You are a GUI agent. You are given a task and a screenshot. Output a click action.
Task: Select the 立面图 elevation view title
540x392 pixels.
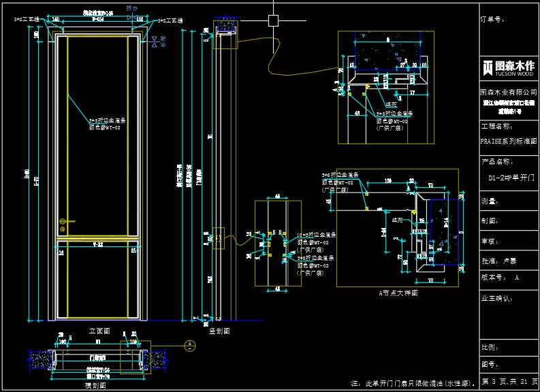coord(99,330)
